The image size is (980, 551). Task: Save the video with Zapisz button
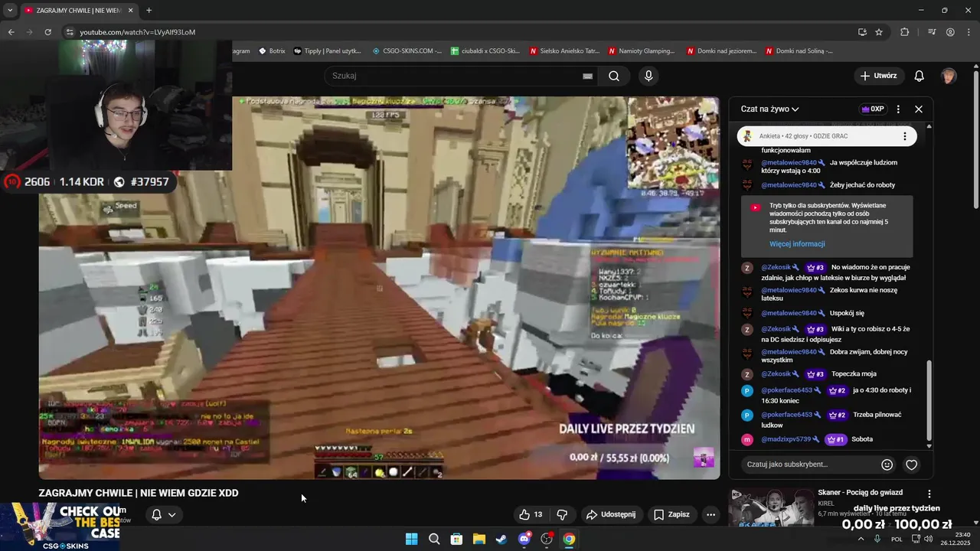click(x=671, y=514)
